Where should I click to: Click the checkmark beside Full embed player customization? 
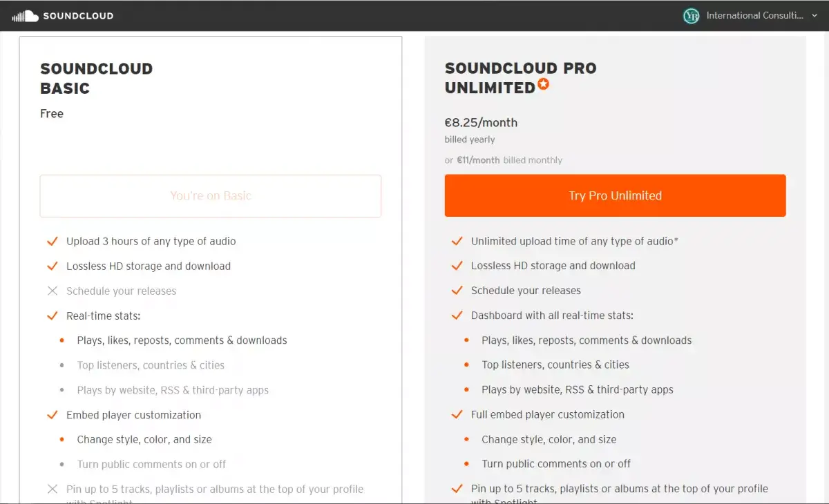tap(457, 415)
